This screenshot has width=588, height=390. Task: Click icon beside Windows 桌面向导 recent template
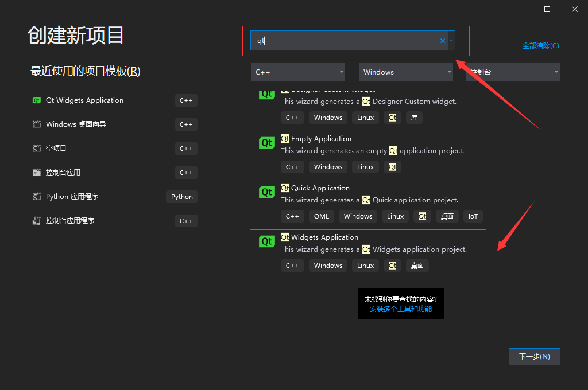pos(36,124)
